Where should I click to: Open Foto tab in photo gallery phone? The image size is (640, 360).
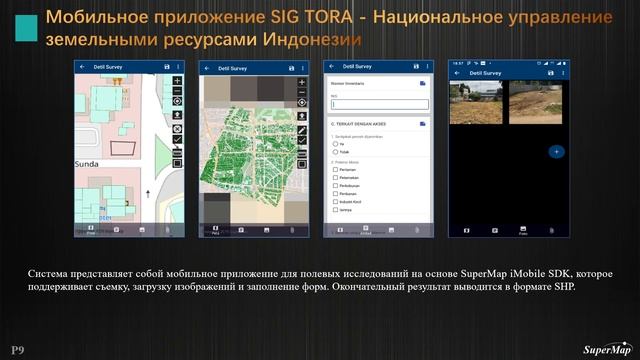[523, 231]
